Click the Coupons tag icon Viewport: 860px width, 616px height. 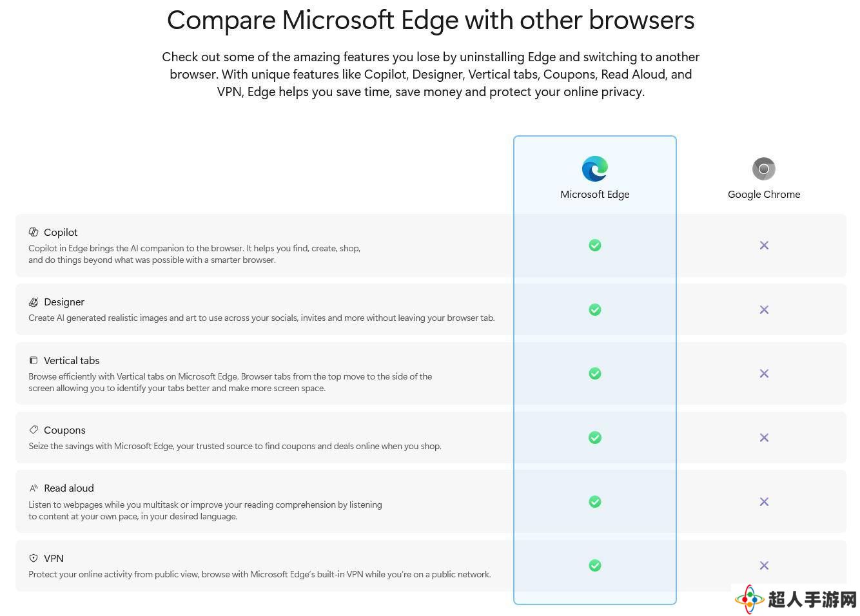34,430
